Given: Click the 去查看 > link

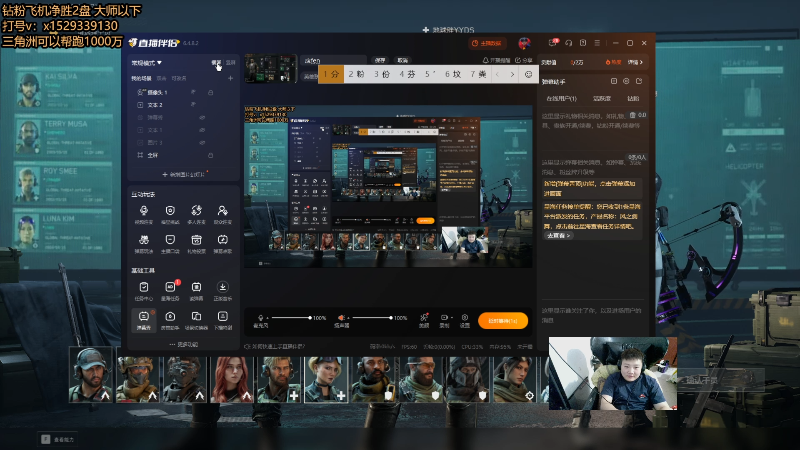Looking at the screenshot, I should point(558,236).
